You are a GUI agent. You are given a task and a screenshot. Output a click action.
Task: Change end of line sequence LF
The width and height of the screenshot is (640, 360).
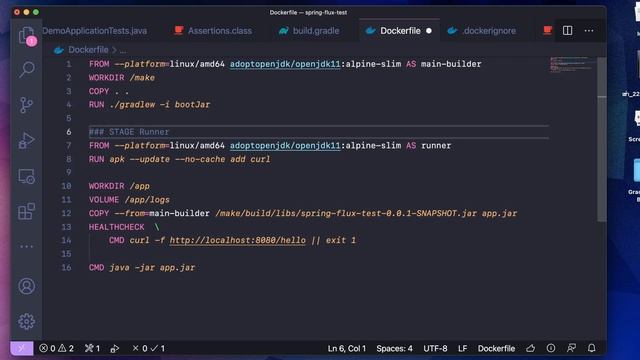(x=462, y=348)
